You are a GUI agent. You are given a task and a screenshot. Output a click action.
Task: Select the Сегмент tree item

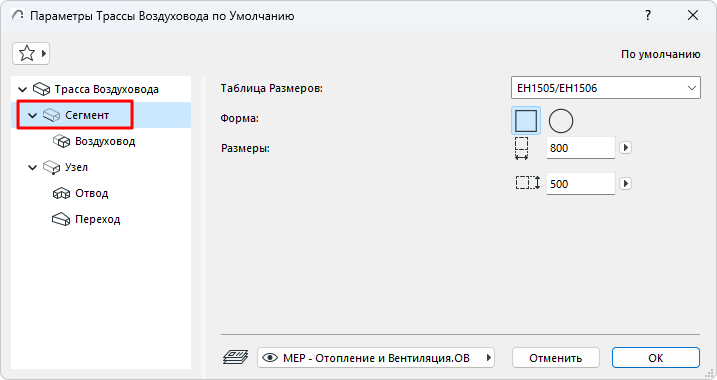(101, 115)
